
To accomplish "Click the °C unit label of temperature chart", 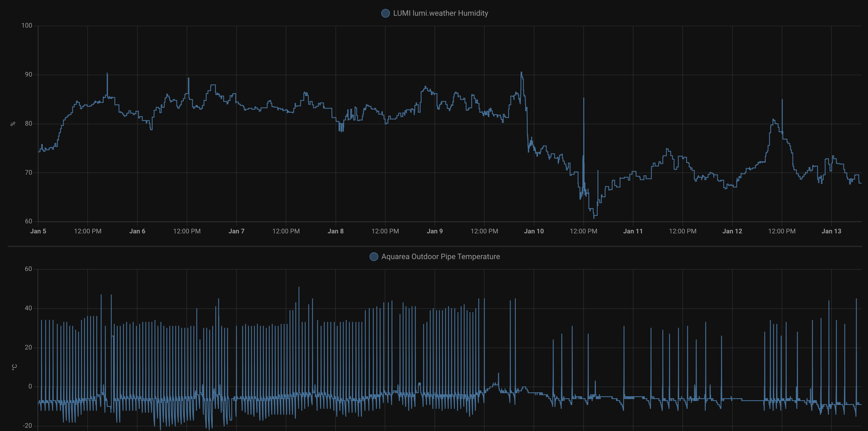I will tap(14, 367).
